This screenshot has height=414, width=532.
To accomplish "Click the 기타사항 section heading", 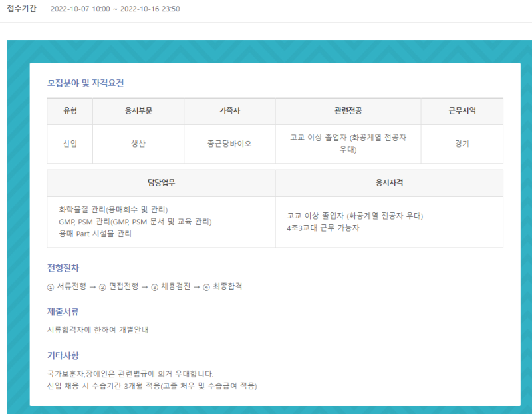I will 63,355.
